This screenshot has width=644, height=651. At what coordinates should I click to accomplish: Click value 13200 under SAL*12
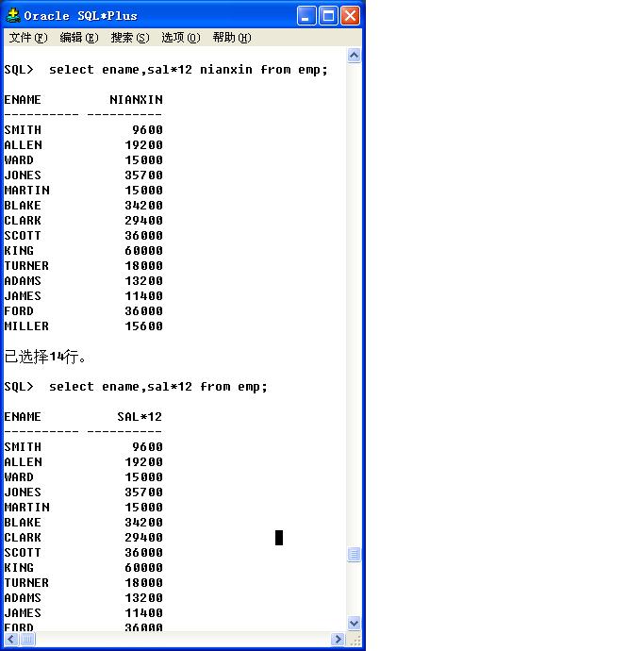point(143,598)
